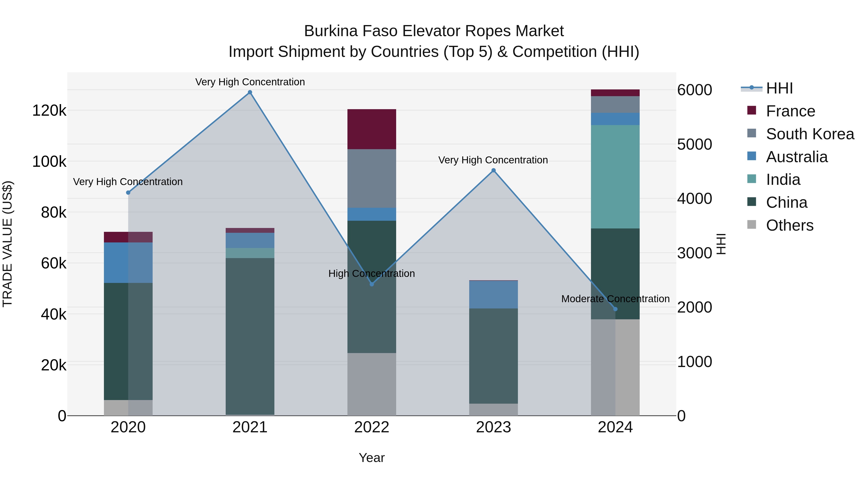
Task: Click the Others gray legend swatch
Action: (x=751, y=225)
